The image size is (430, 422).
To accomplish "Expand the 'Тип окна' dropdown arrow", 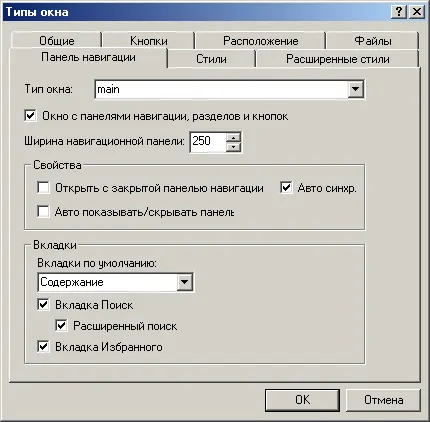I will (355, 89).
